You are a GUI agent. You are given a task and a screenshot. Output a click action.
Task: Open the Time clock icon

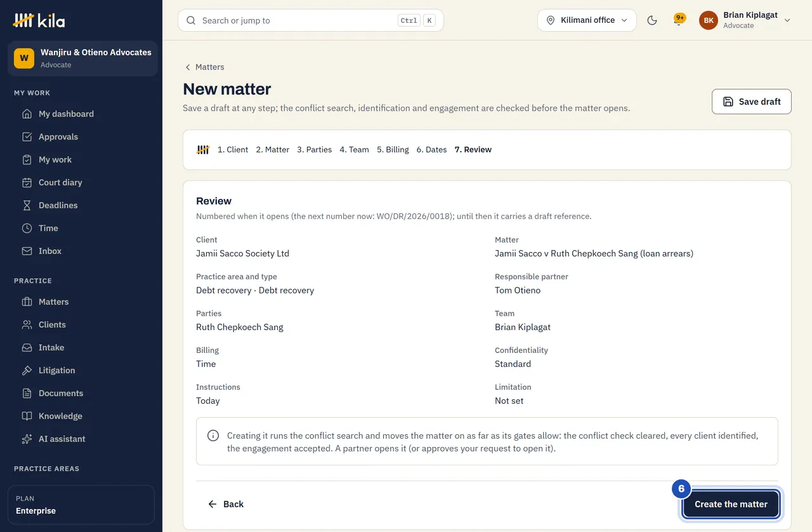tap(27, 229)
